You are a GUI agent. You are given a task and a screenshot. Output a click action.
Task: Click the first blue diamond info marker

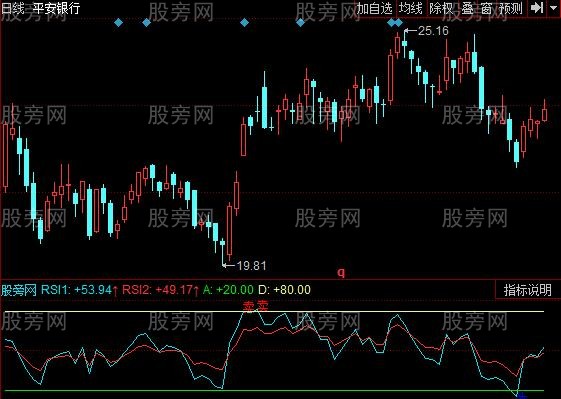tap(118, 23)
